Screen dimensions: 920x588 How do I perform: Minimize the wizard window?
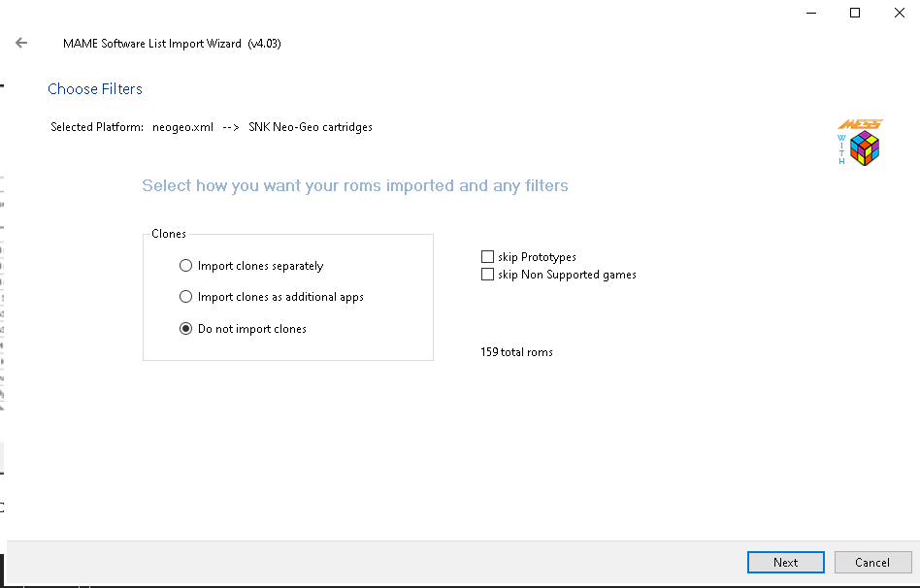point(811,13)
